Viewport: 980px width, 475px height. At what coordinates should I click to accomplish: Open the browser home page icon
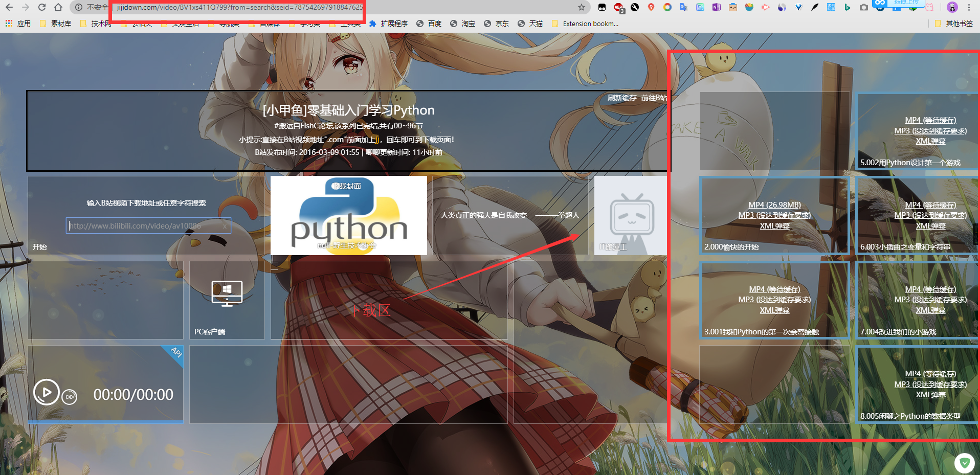[x=58, y=8]
